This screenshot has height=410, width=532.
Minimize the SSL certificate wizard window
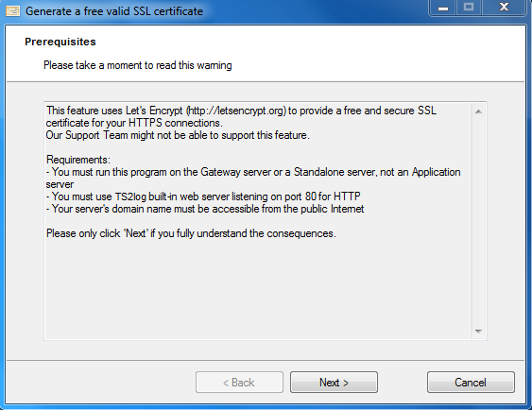(443, 8)
